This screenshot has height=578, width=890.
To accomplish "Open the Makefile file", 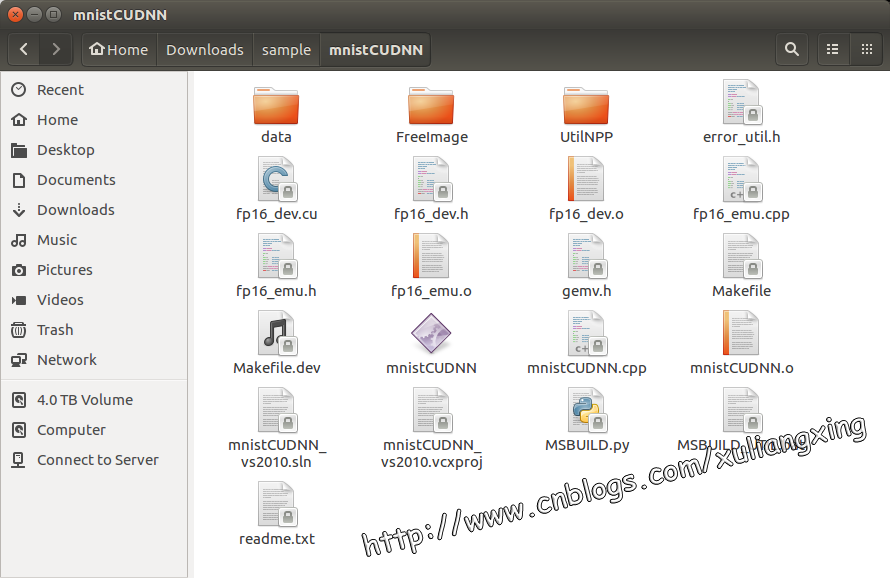I will pyautogui.click(x=741, y=265).
